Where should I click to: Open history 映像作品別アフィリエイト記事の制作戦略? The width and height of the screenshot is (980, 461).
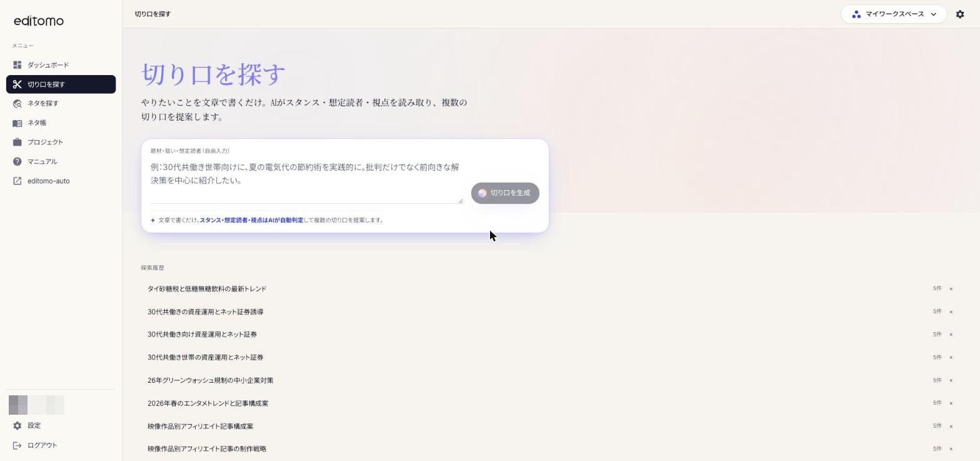[x=207, y=449]
